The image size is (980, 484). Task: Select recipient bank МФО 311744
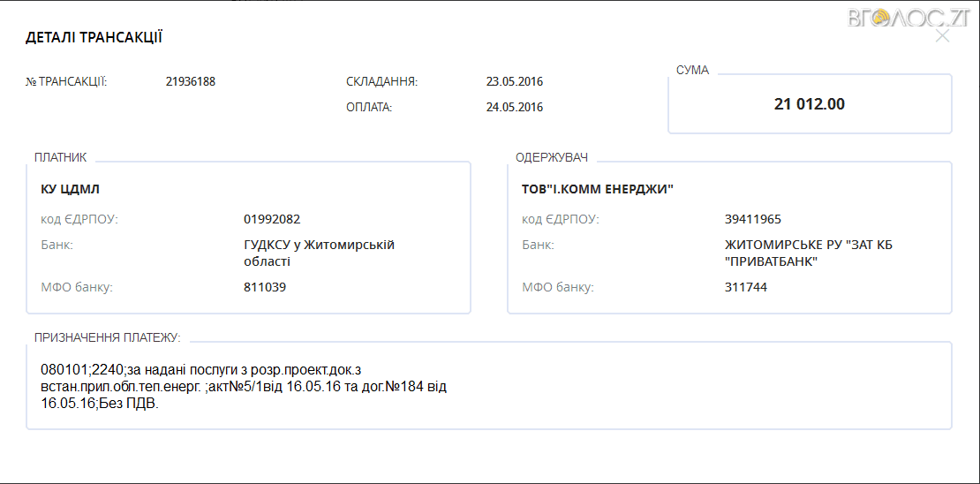(746, 287)
